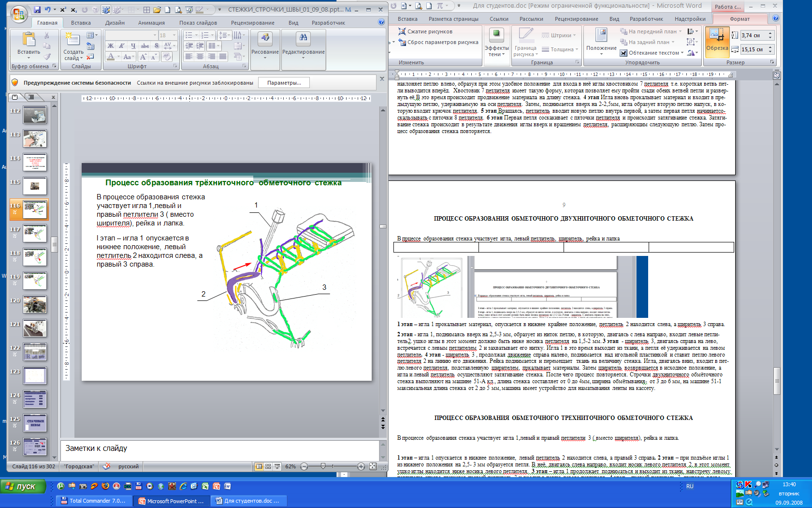Click Вставить paste button in PowerPoint
812x508 pixels.
tap(29, 45)
